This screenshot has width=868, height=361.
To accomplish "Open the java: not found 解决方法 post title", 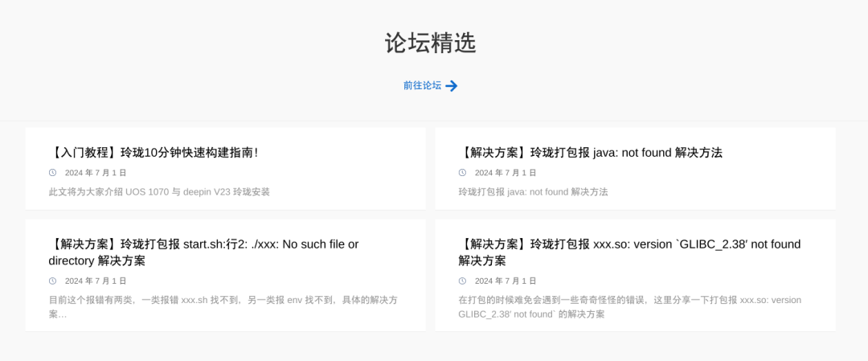I will 591,153.
